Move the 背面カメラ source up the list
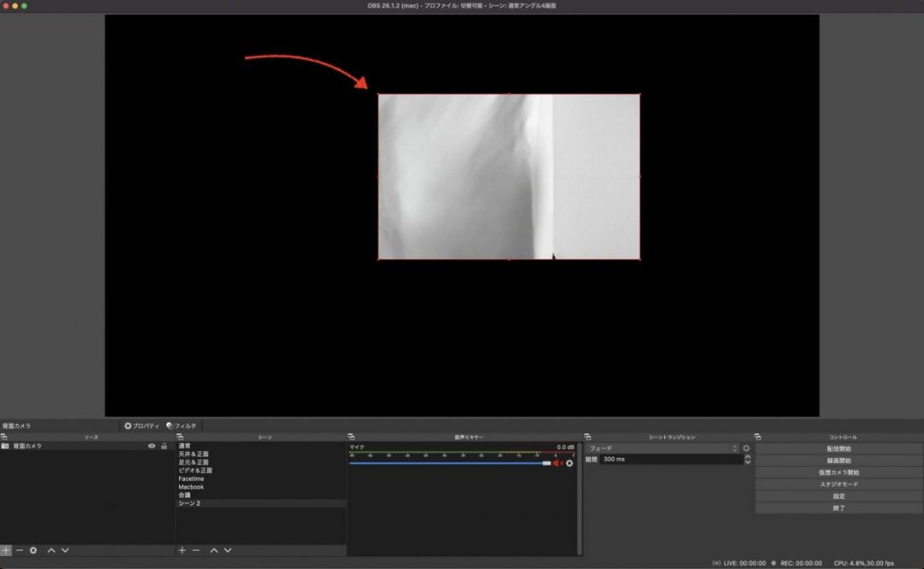The height and width of the screenshot is (569, 924). [50, 550]
